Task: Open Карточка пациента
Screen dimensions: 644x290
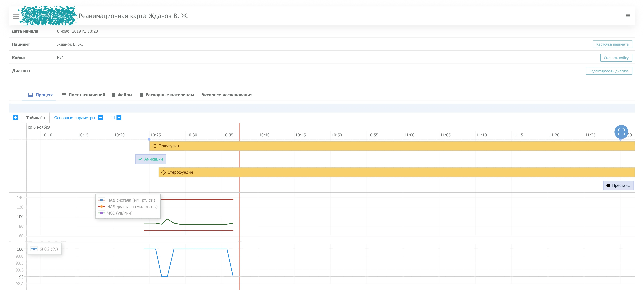Action: [612, 44]
